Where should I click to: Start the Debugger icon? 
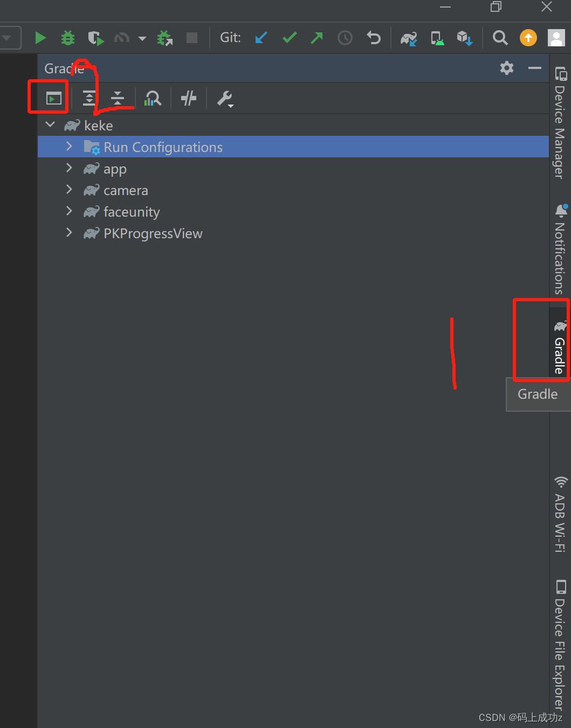coord(67,38)
